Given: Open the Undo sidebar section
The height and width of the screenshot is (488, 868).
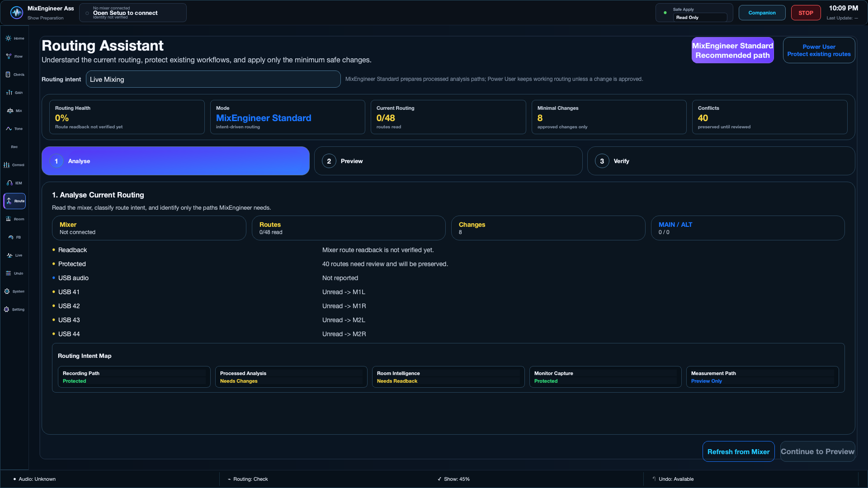Looking at the screenshot, I should (x=14, y=273).
